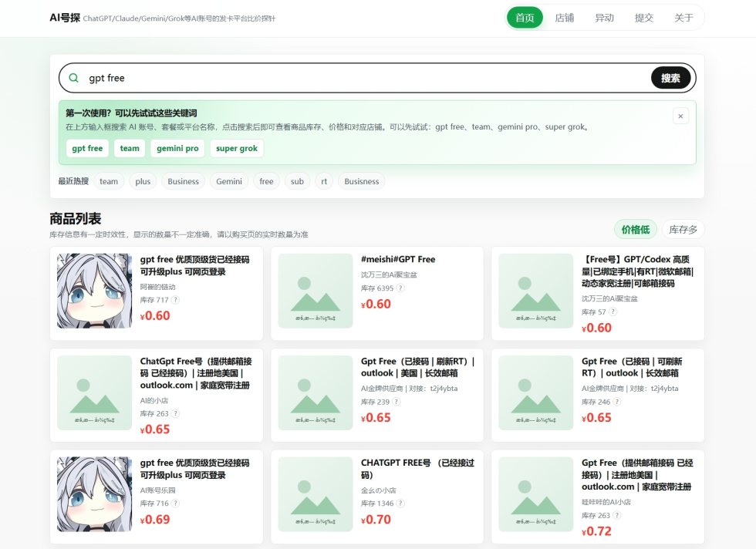The width and height of the screenshot is (756, 549).
Task: Pick hot search tag rt
Action: (324, 181)
